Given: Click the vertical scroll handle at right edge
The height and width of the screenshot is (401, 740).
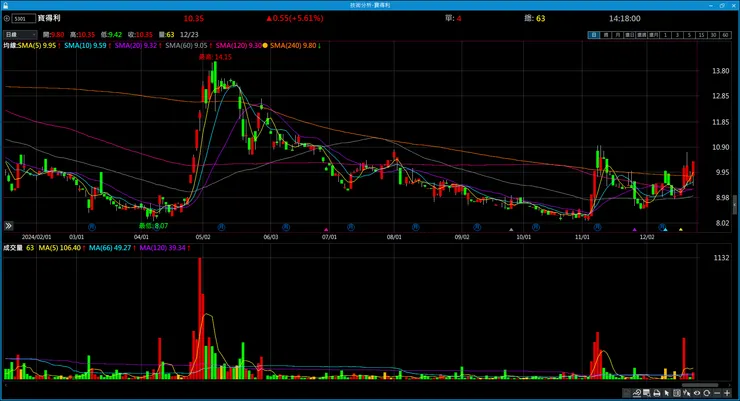Looking at the screenshot, I should tap(734, 206).
